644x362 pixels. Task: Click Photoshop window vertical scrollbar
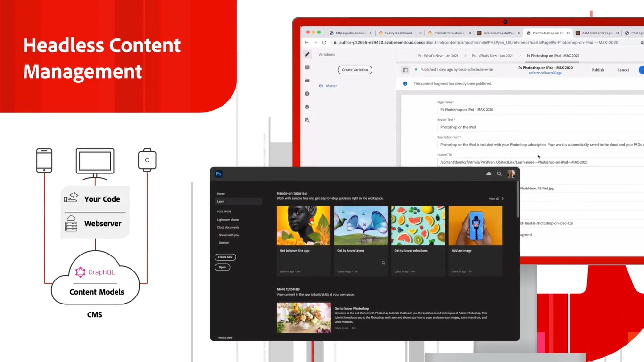tap(517, 199)
